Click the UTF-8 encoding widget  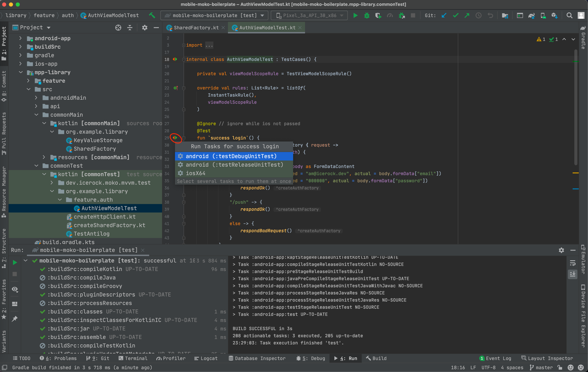[488, 368]
